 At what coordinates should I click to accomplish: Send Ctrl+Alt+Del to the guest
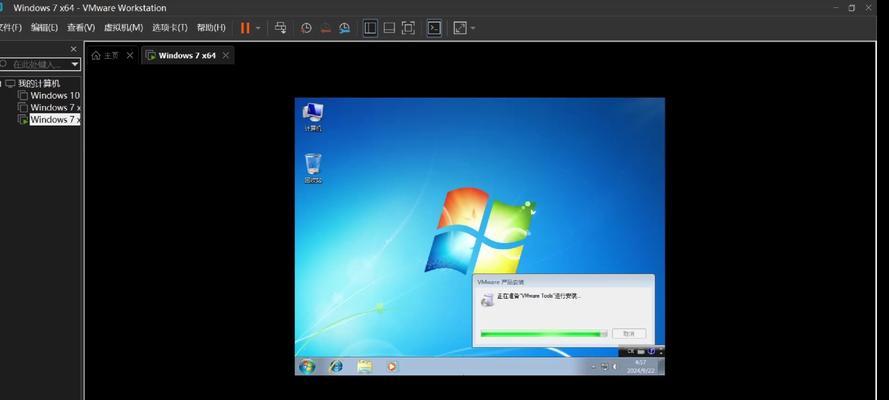point(281,28)
